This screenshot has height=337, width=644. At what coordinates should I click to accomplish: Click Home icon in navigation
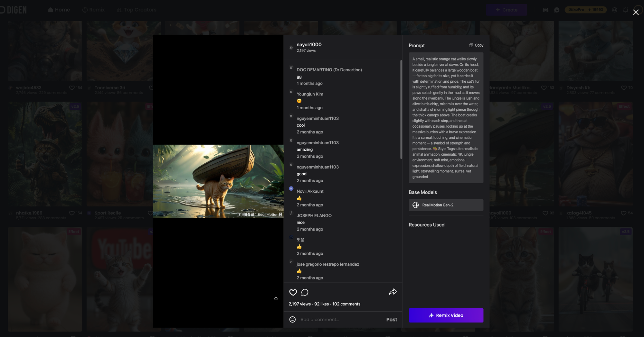[51, 10]
